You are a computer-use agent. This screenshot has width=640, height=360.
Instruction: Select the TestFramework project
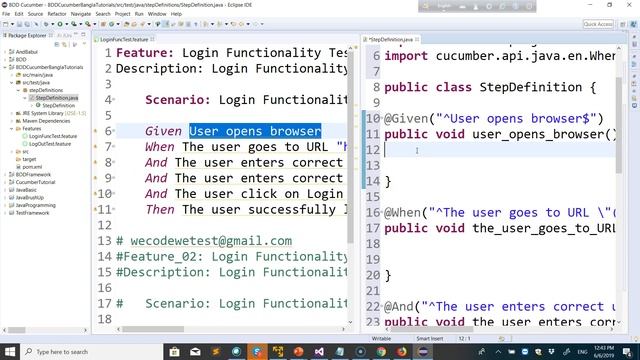click(x=32, y=213)
